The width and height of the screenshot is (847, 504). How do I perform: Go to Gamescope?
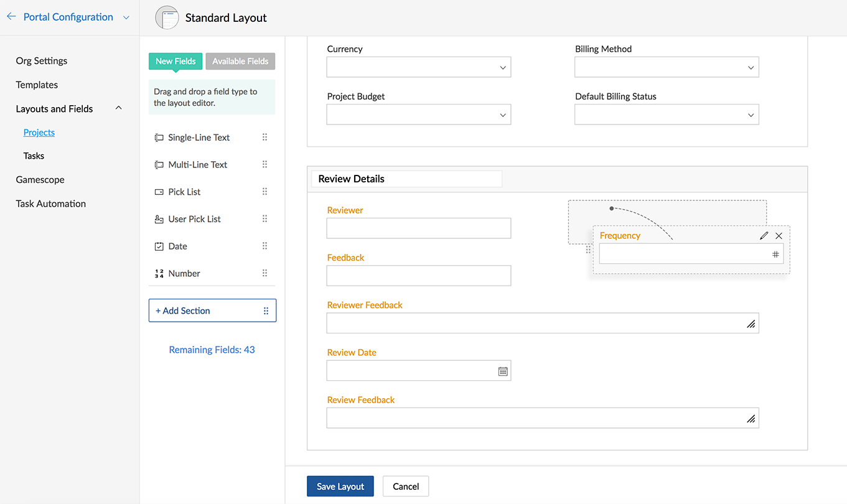tap(40, 180)
